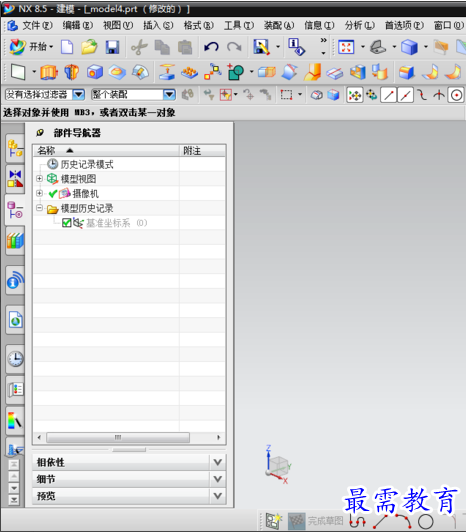Toggle the 基准坐标系 checkbox

(67, 223)
